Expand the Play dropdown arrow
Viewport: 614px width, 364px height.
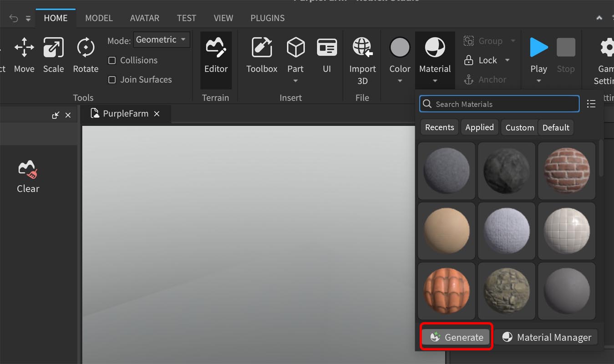[x=538, y=81]
